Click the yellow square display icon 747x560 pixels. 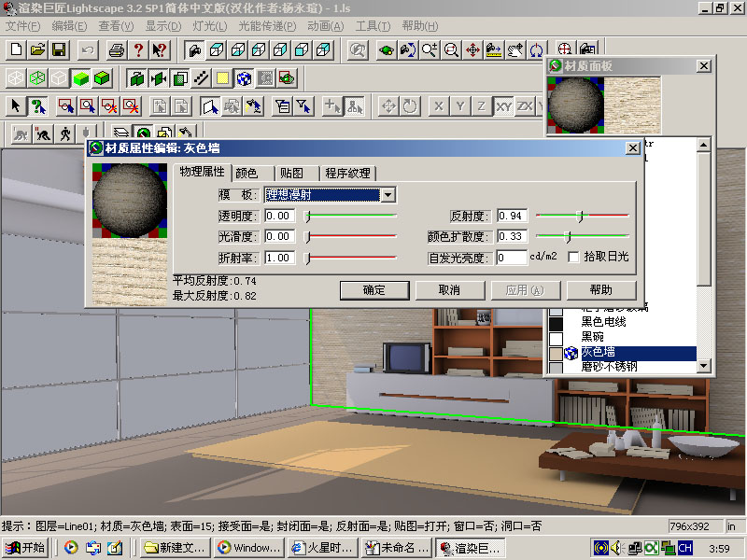222,78
